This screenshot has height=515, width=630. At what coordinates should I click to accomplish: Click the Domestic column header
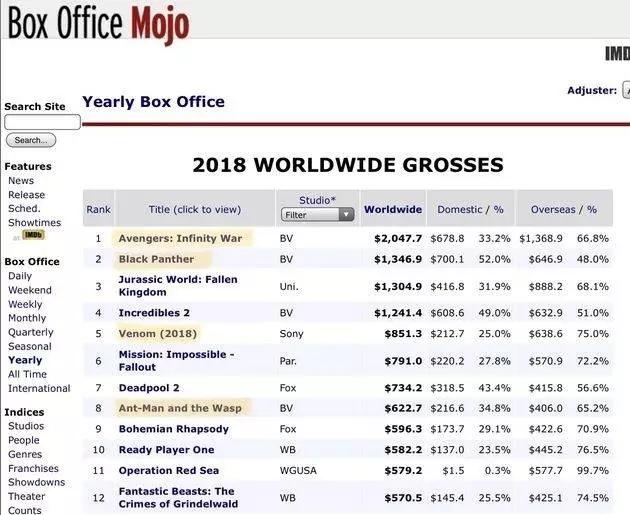coord(460,210)
